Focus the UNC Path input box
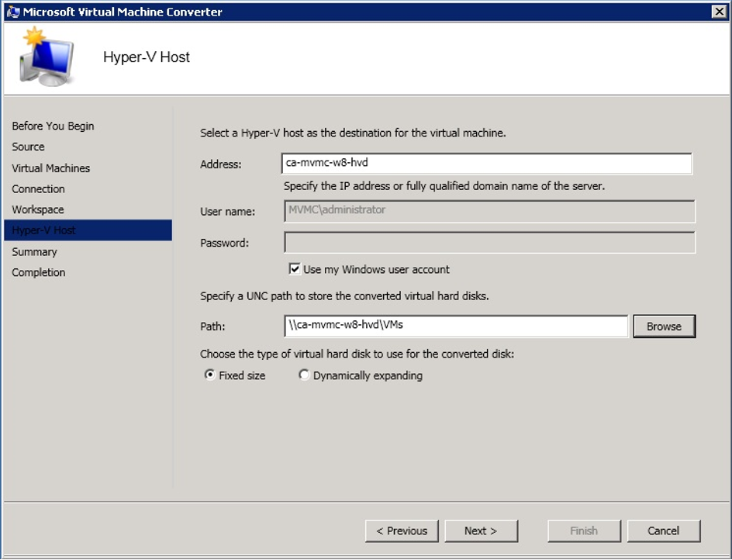Screen dimensions: 732x560 pos(455,326)
